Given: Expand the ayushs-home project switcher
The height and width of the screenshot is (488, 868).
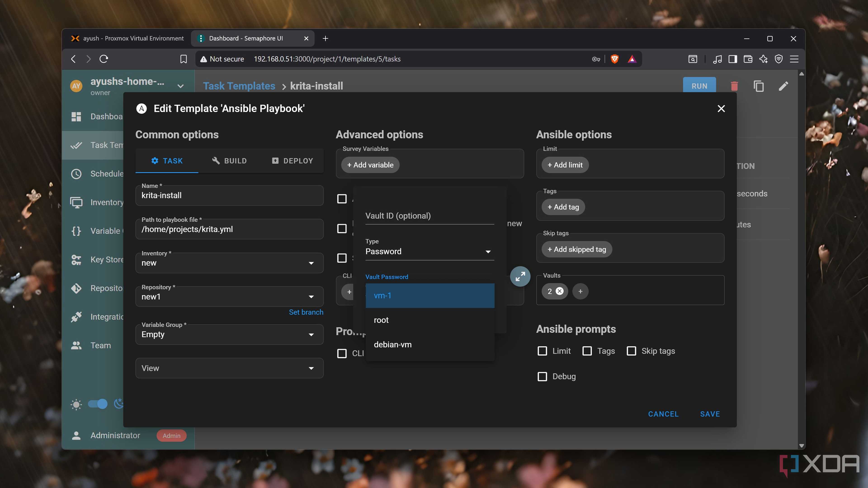Looking at the screenshot, I should tap(181, 86).
